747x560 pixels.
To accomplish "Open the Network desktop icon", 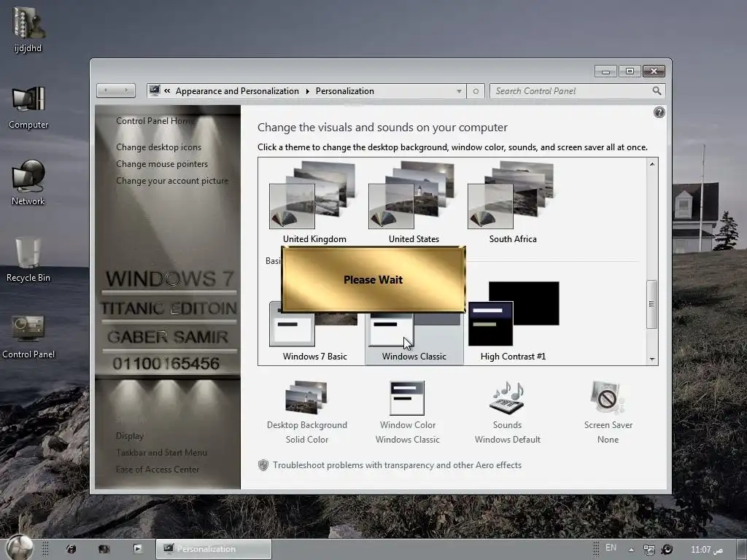I will pos(28,183).
